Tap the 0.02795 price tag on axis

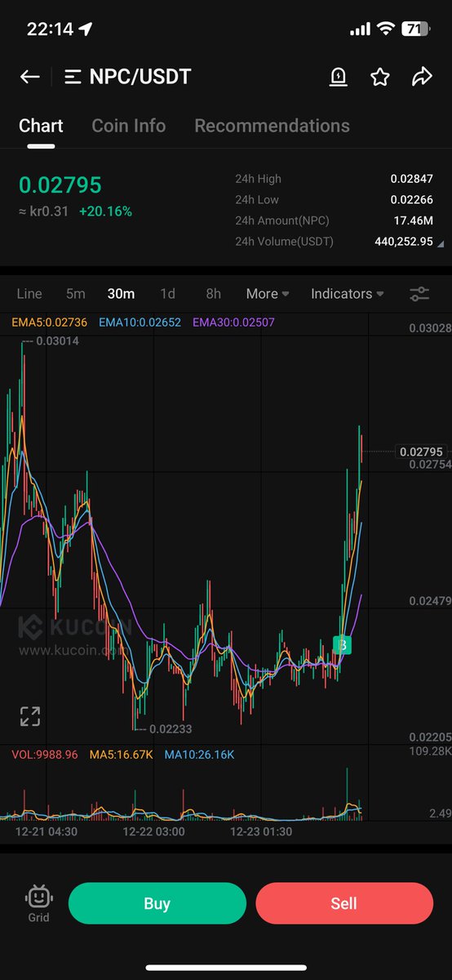[x=422, y=451]
